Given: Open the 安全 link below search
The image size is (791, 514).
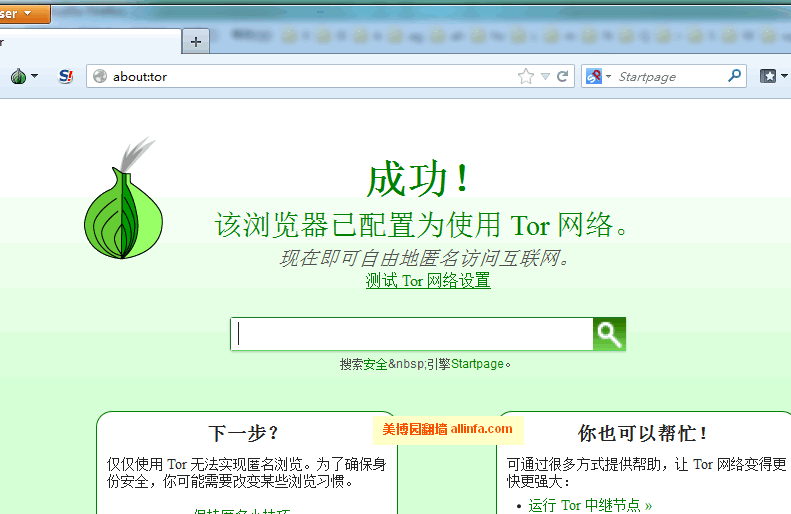Looking at the screenshot, I should (x=375, y=364).
